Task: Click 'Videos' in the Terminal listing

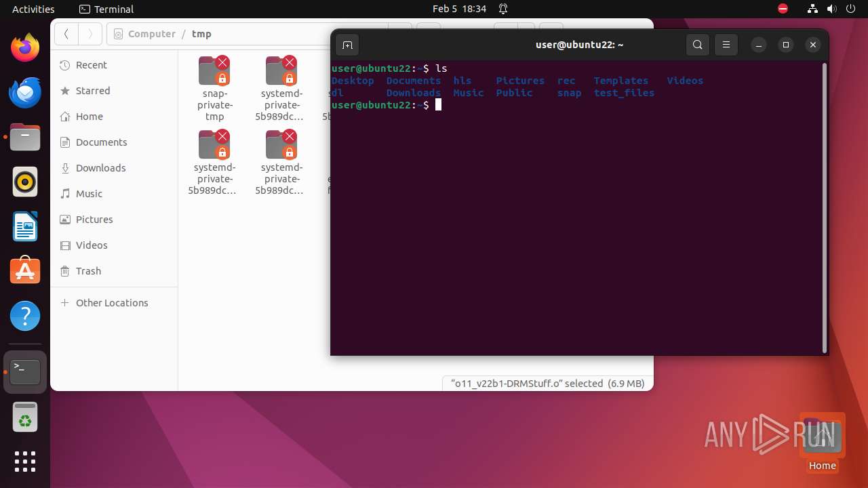Action: click(x=685, y=81)
